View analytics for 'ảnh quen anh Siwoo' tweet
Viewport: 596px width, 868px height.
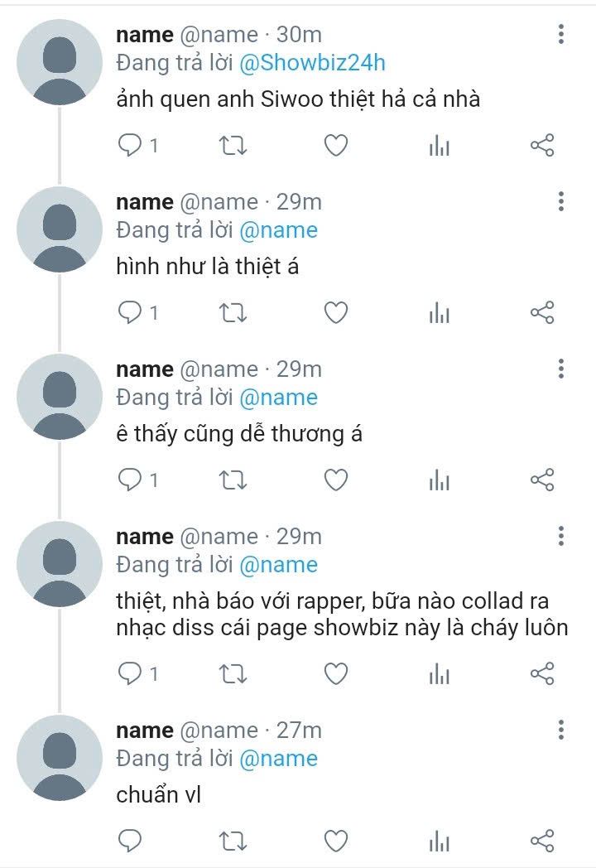point(439,147)
